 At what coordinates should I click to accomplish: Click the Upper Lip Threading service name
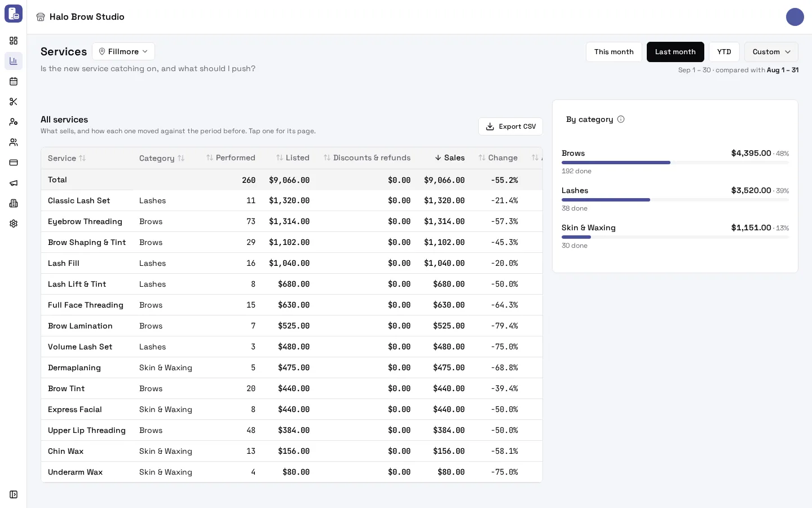pyautogui.click(x=87, y=430)
